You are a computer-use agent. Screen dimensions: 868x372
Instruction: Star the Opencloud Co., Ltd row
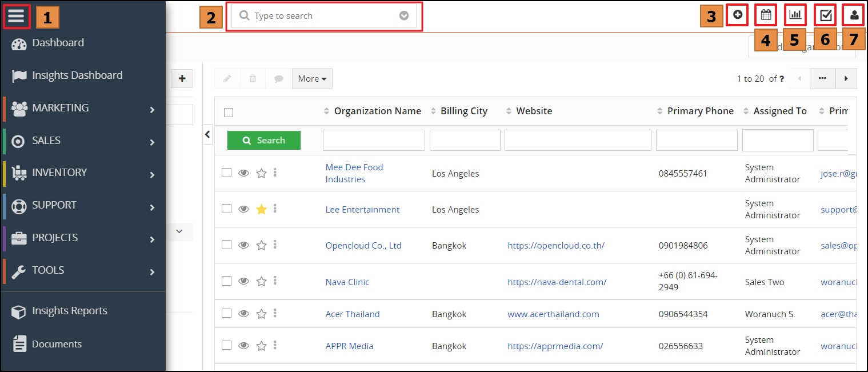click(261, 245)
